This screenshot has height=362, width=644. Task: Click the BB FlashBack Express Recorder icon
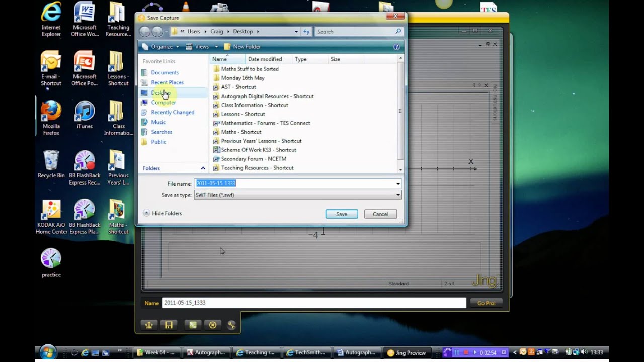pos(85,167)
